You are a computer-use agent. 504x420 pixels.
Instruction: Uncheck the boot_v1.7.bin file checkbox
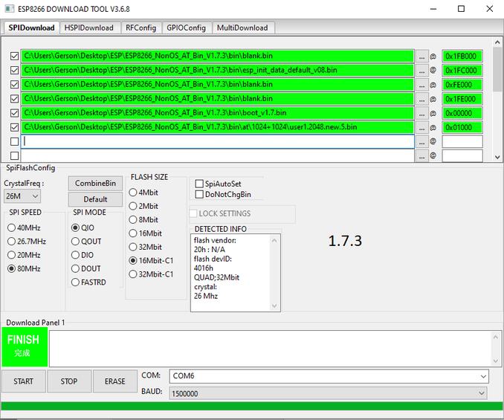click(x=14, y=113)
